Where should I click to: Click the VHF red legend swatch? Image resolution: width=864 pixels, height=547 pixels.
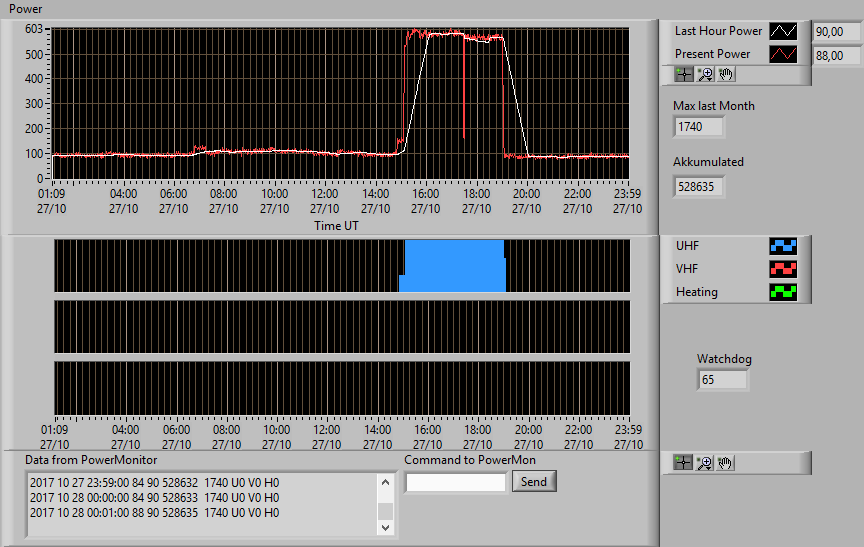tap(783, 269)
